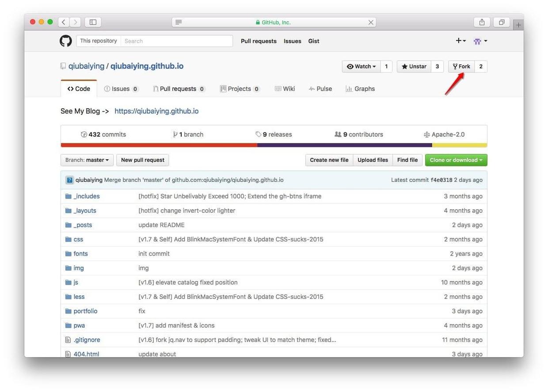
Task: Expand the Branch: master selector
Action: 87,160
